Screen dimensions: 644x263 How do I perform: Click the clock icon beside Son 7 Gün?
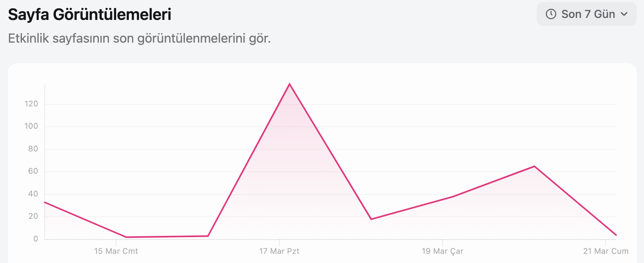551,14
